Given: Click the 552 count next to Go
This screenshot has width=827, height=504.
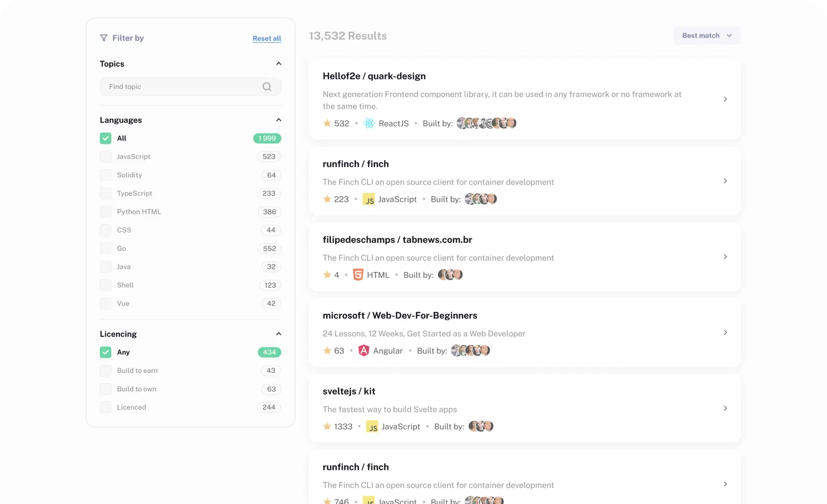Looking at the screenshot, I should pyautogui.click(x=270, y=248).
